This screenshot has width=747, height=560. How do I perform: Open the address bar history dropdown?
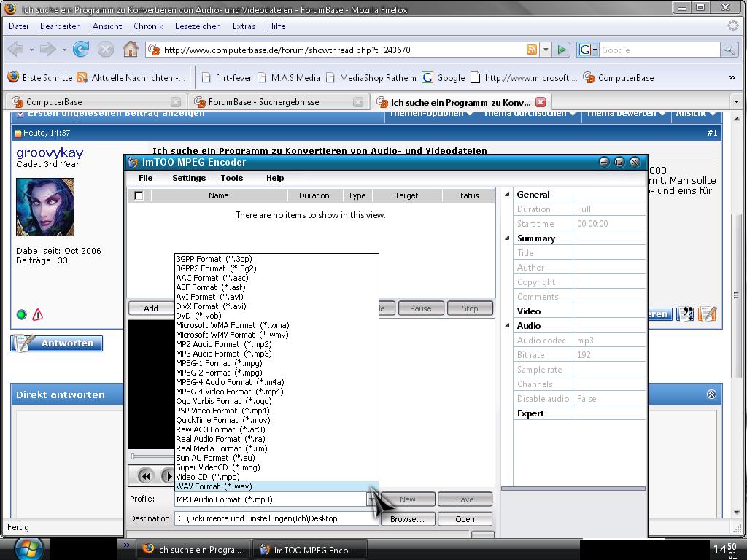pyautogui.click(x=546, y=50)
